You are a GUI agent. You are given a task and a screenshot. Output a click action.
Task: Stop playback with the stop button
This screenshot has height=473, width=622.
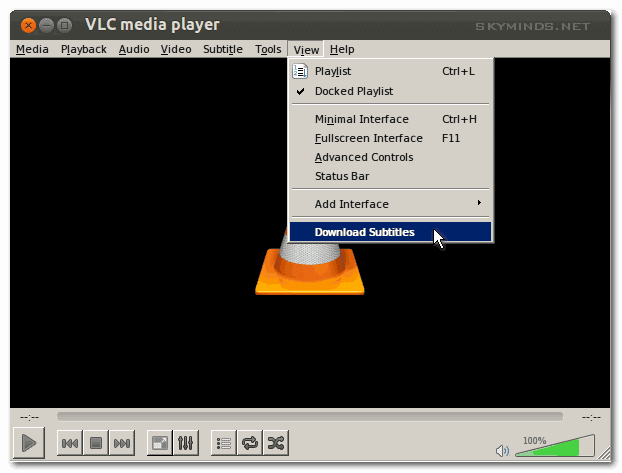[x=96, y=443]
